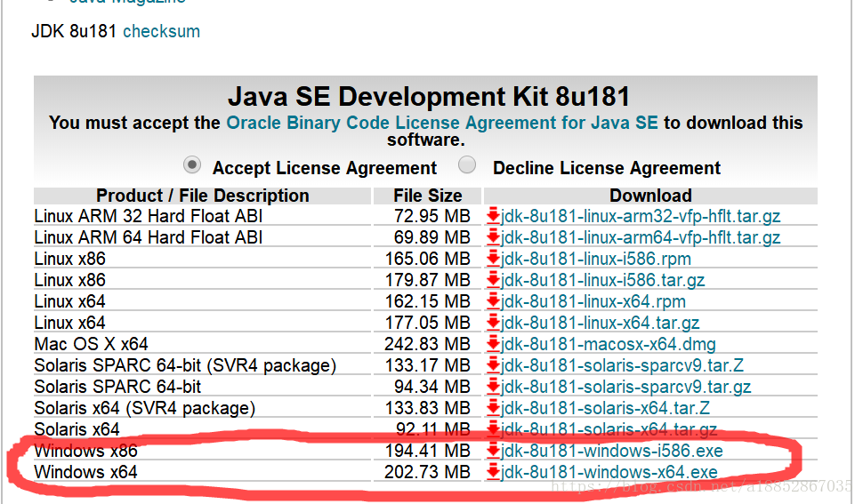The height and width of the screenshot is (504, 863).
Task: Click download arrow icon beside linux-i586.tar.gz
Action: click(493, 280)
